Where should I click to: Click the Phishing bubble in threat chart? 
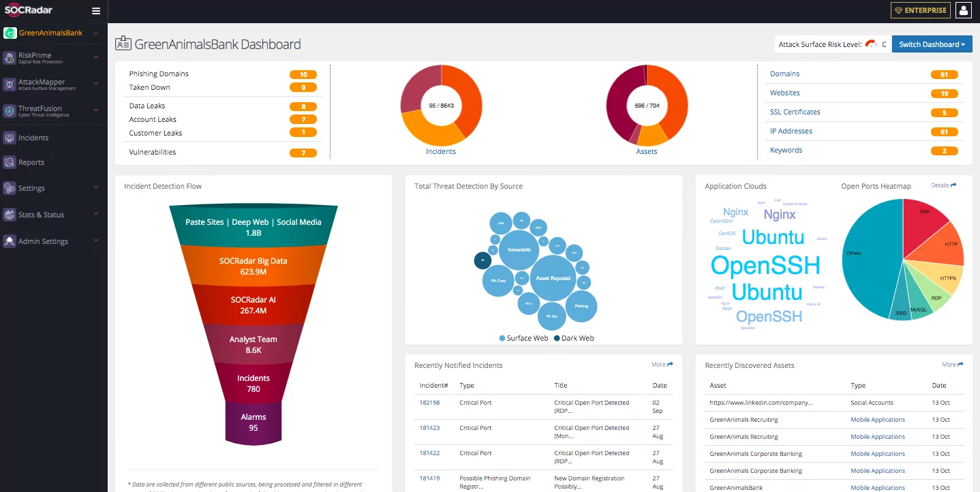click(x=581, y=306)
